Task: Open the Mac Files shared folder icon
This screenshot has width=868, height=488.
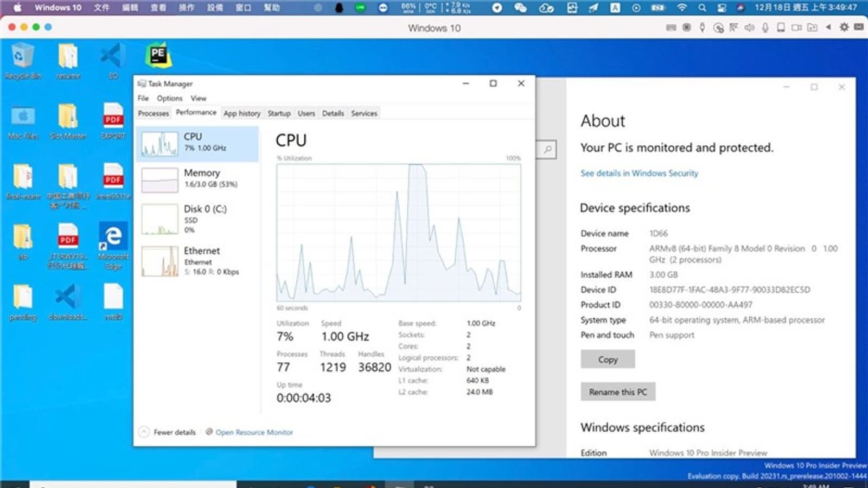Action: coord(23,121)
